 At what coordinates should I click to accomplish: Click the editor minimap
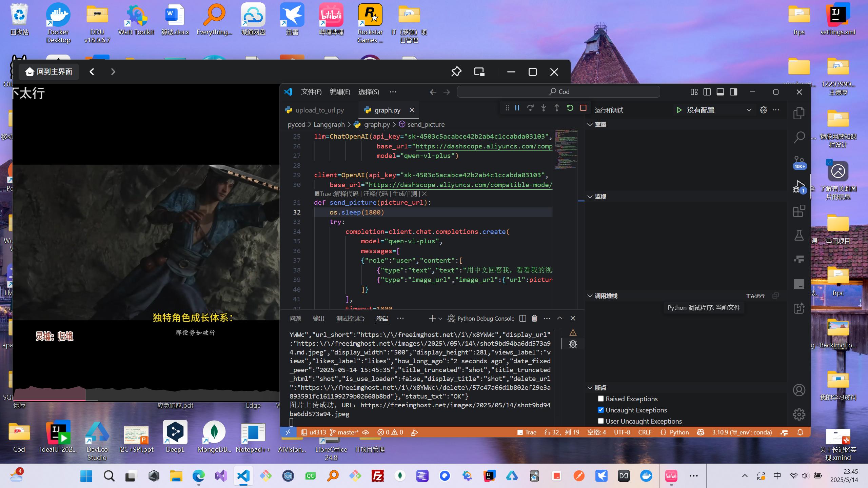click(566, 149)
